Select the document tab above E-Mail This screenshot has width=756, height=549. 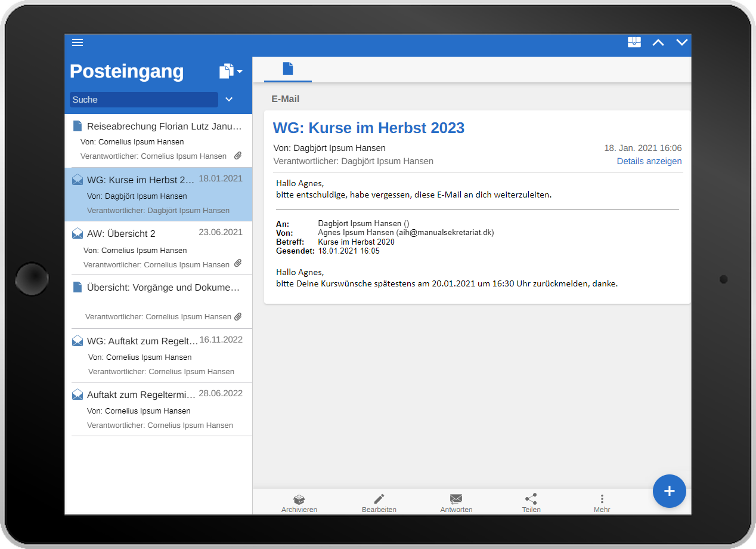[288, 69]
